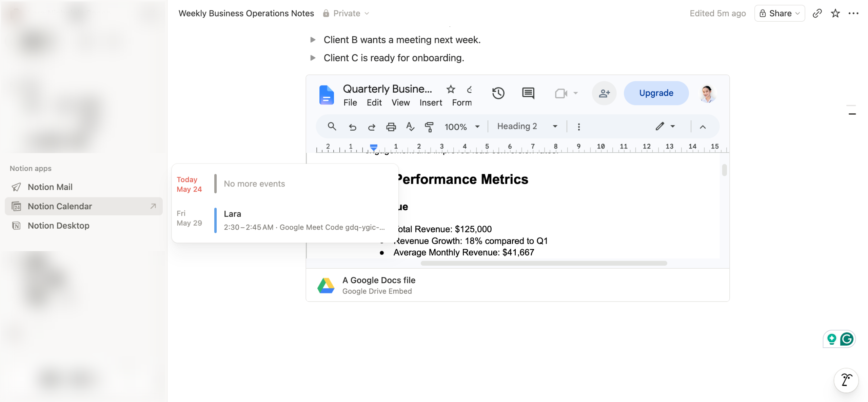Click the Google Docs document icon

pos(326,95)
